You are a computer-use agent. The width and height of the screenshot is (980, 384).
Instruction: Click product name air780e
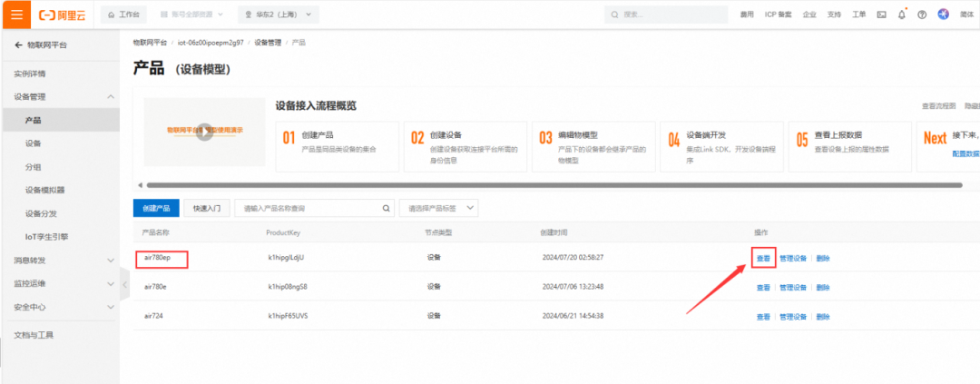pyautogui.click(x=156, y=287)
